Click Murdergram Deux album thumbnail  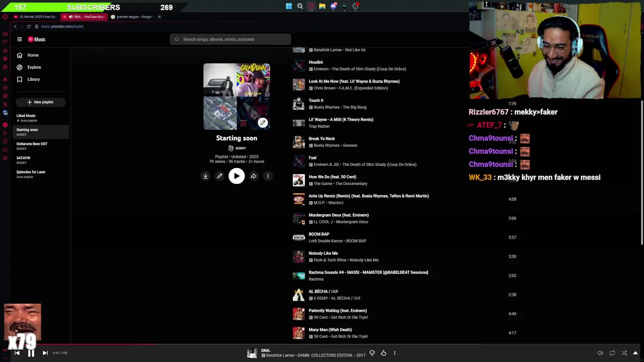coord(299,218)
